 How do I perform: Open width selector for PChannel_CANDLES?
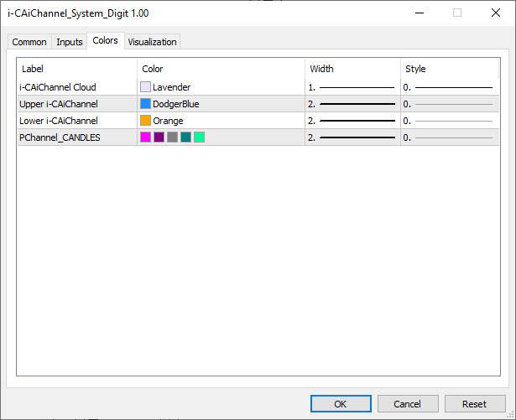(352, 137)
